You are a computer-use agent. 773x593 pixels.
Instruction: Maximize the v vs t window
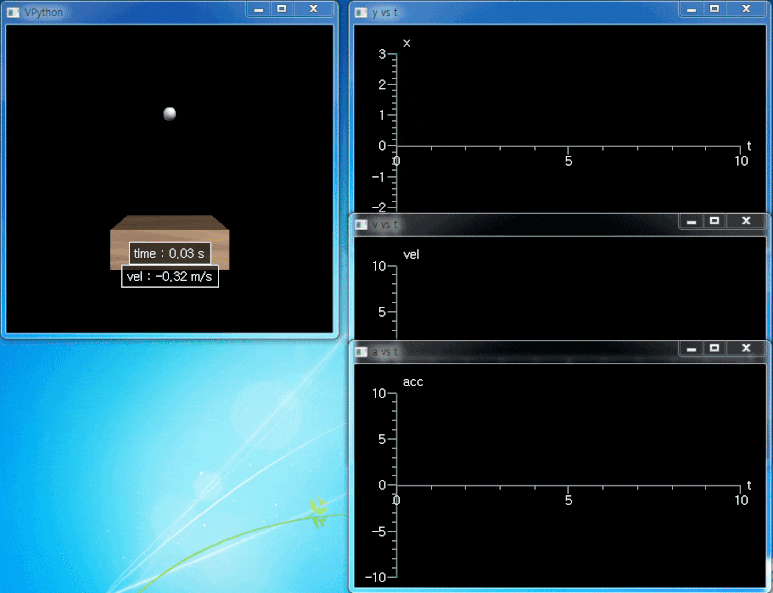(x=714, y=221)
